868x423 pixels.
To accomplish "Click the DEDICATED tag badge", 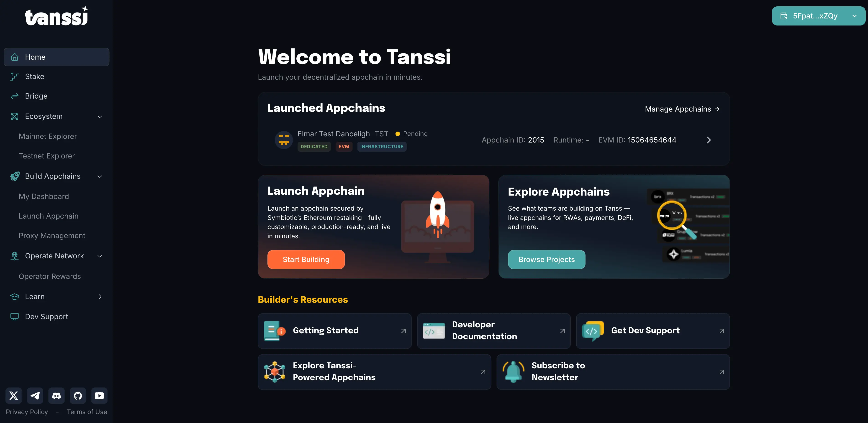I will coord(314,146).
